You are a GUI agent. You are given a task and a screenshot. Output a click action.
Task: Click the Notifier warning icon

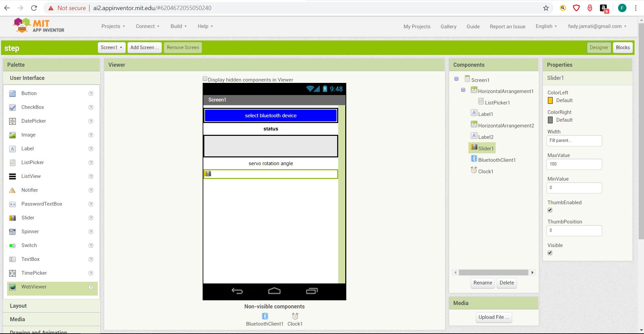[x=12, y=190]
